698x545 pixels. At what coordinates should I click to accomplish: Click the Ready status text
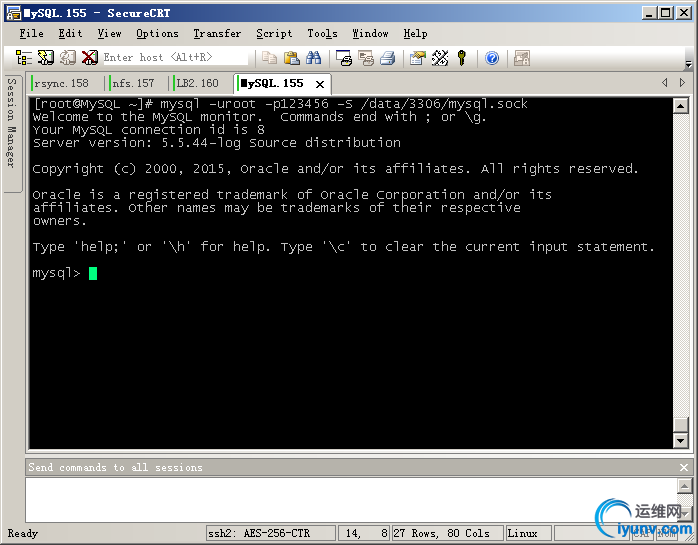point(23,533)
